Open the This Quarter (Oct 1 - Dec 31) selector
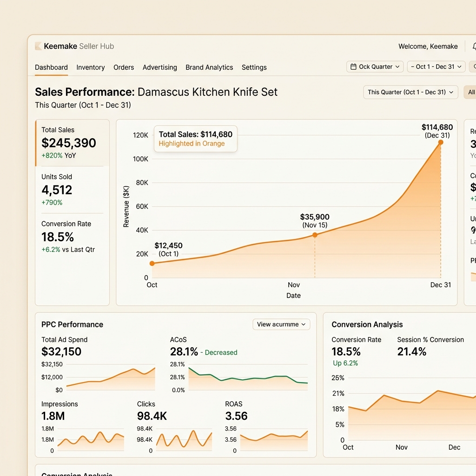The width and height of the screenshot is (476, 476). coord(410,92)
